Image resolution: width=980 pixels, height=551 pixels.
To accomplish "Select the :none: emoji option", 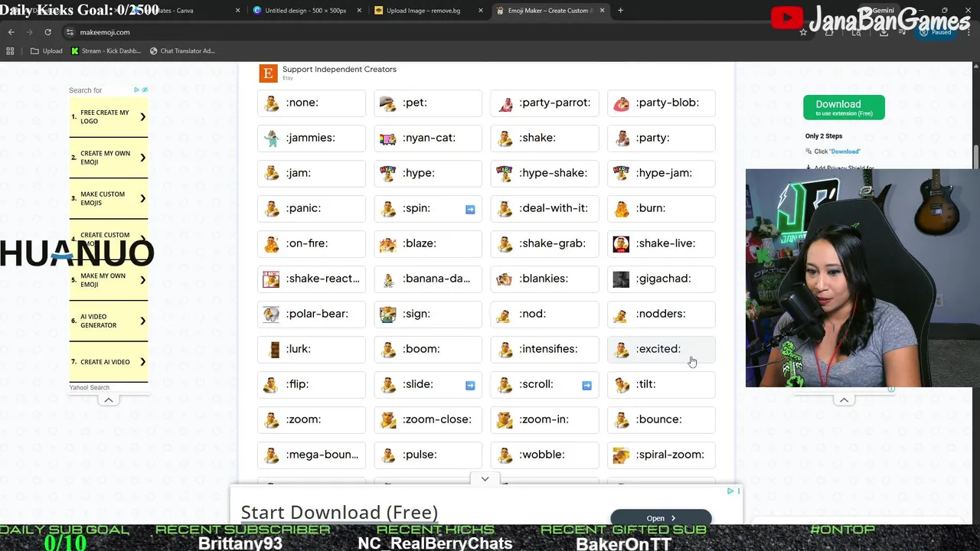I will click(x=312, y=103).
